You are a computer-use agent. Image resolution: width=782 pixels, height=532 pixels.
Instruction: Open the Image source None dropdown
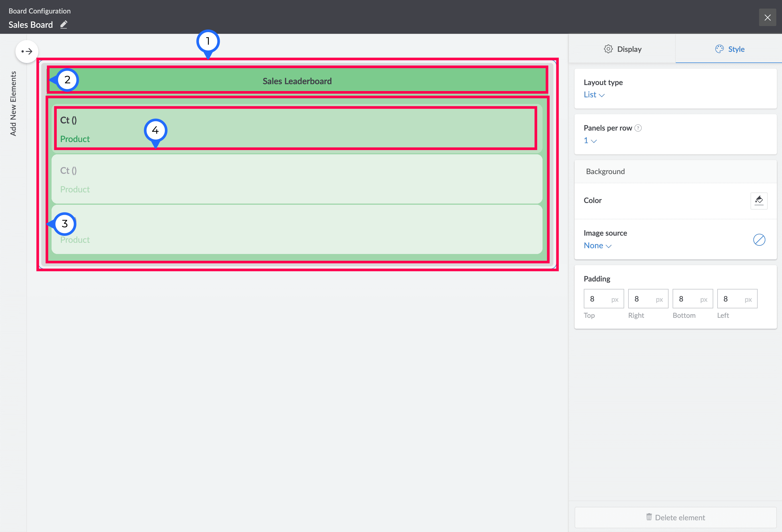pyautogui.click(x=597, y=246)
